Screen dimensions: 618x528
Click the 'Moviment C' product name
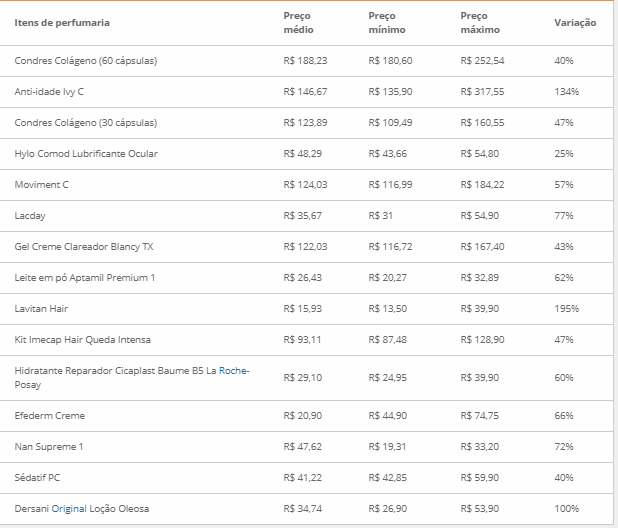click(x=42, y=185)
